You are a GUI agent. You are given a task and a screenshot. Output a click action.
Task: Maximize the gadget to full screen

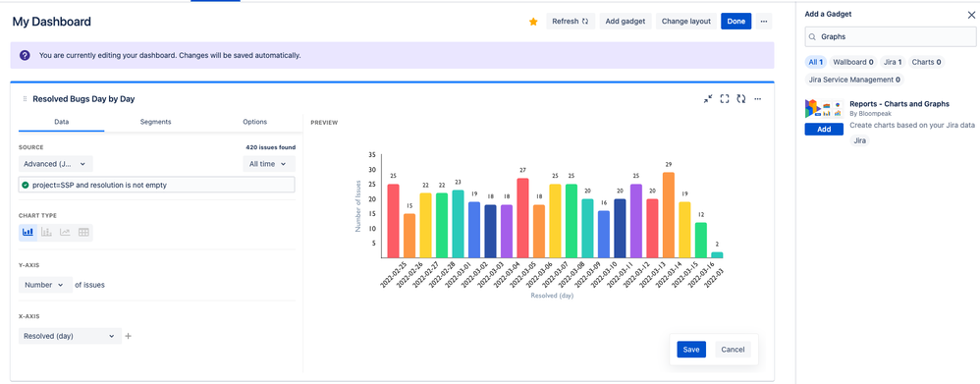tap(725, 99)
